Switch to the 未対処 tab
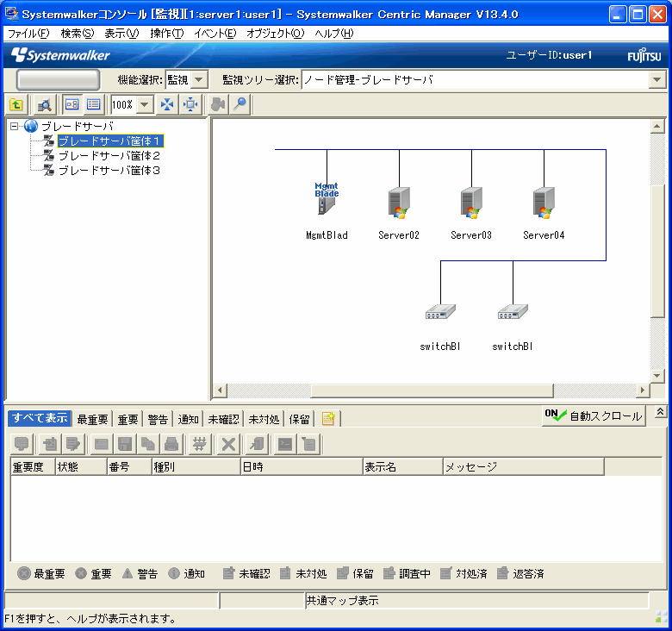 264,419
